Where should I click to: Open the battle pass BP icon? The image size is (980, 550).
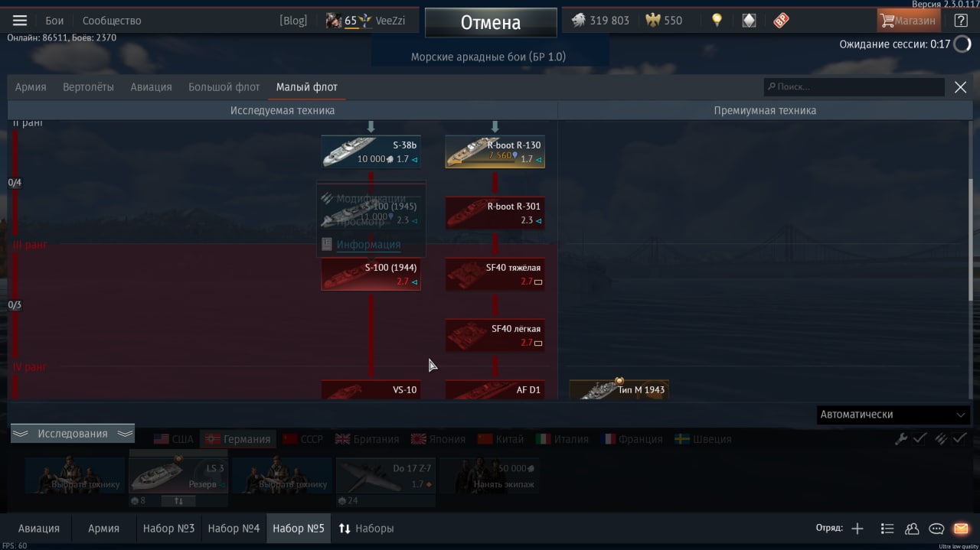pyautogui.click(x=781, y=21)
